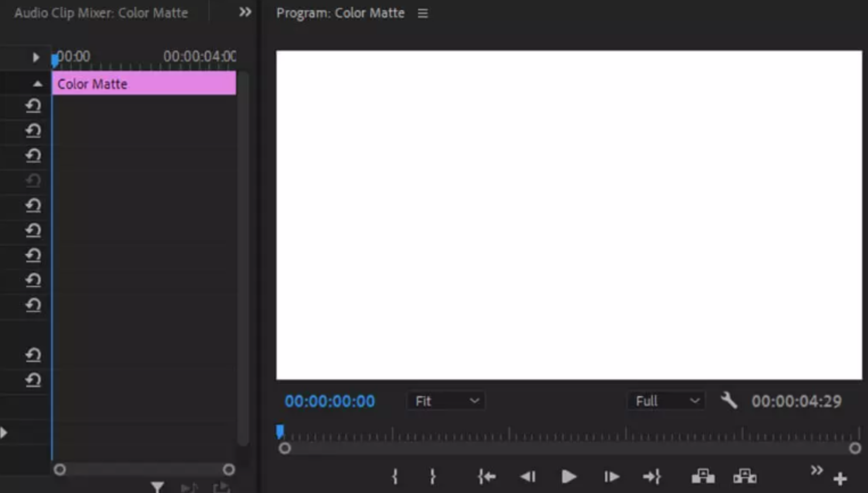Screen dimensions: 868x493
Task: Switch to the Audio Clip Mixer: Color Matte tab
Action: (x=101, y=13)
